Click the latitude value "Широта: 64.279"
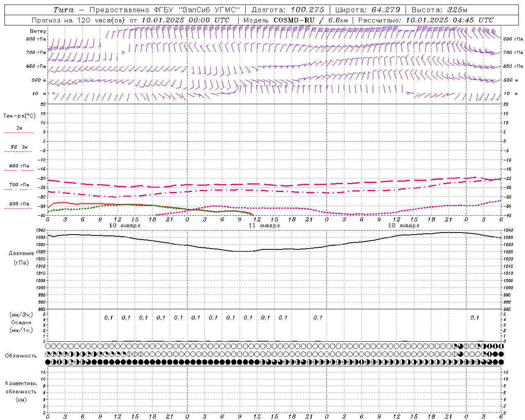Screen dimensions: 525x420 coord(367,10)
